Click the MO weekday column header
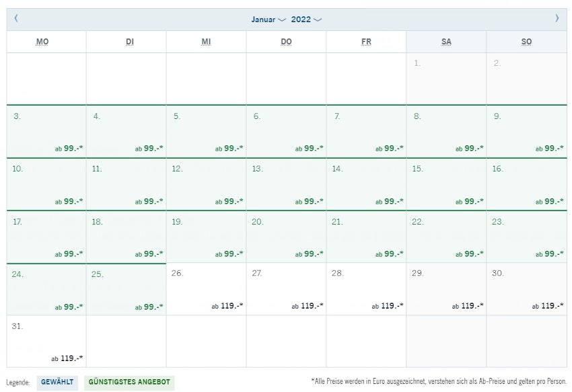Viewport: 572px width, 392px height. [x=42, y=42]
